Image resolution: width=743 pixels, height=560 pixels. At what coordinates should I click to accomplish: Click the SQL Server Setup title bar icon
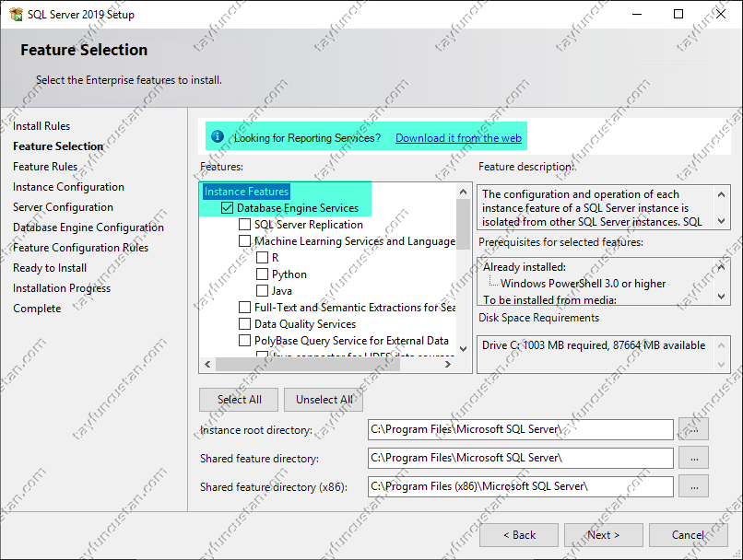coord(16,14)
